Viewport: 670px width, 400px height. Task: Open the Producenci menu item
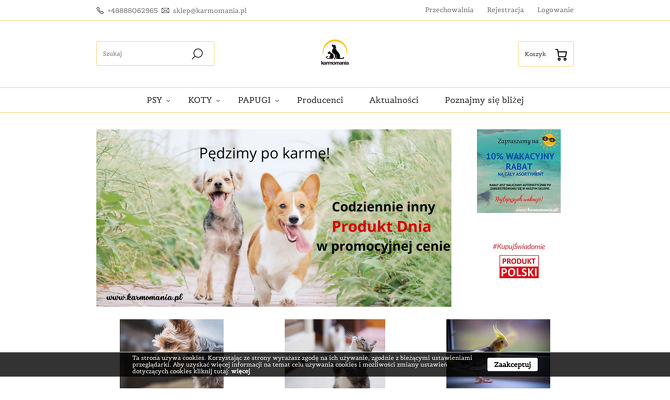click(x=320, y=100)
